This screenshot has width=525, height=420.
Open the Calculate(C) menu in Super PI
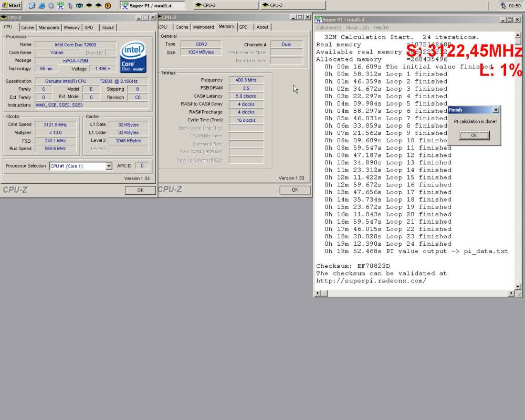coord(329,27)
